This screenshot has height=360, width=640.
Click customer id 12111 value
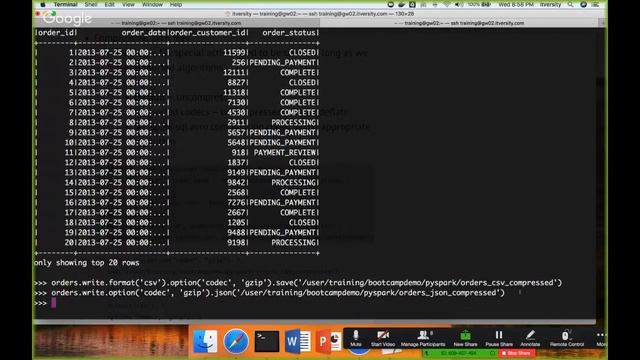(x=234, y=73)
